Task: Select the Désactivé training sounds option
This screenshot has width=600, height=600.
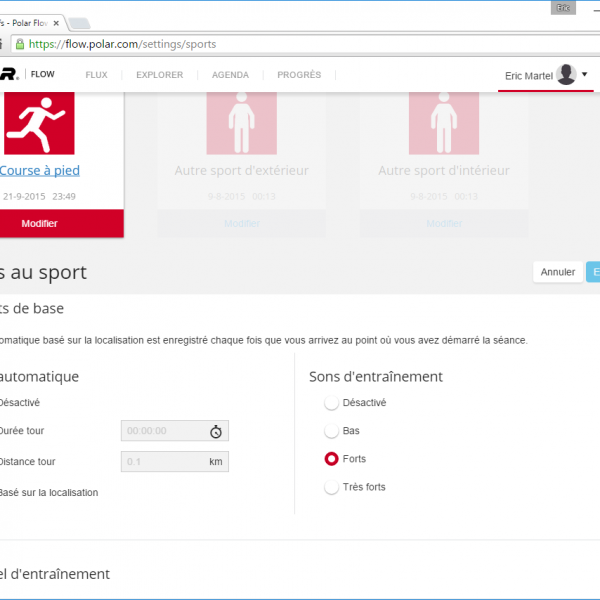Action: pyautogui.click(x=331, y=403)
